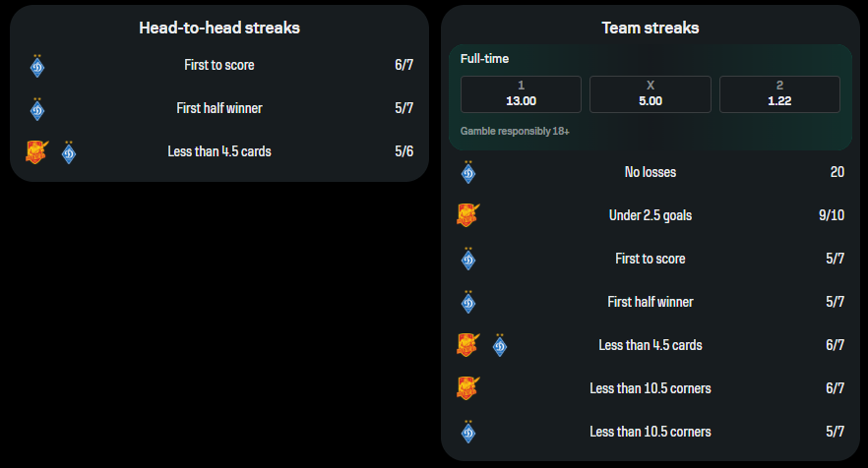Click Dynamo crest in team streaks Less than 4.5 cards
The width and height of the screenshot is (868, 468).
point(500,345)
